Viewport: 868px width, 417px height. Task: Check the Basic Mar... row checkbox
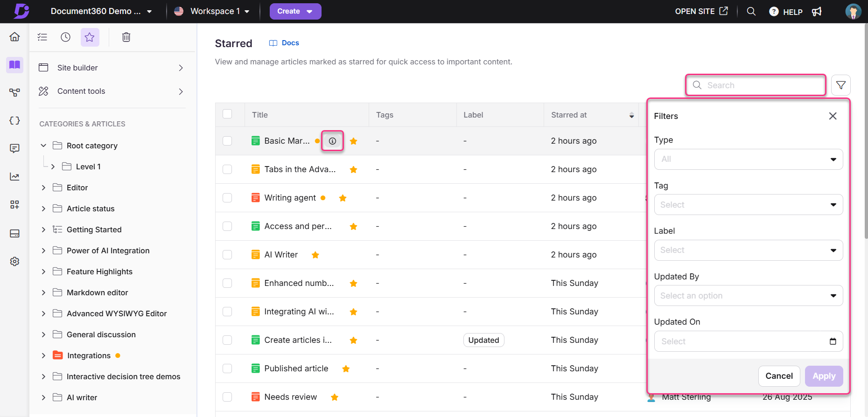coord(227,141)
